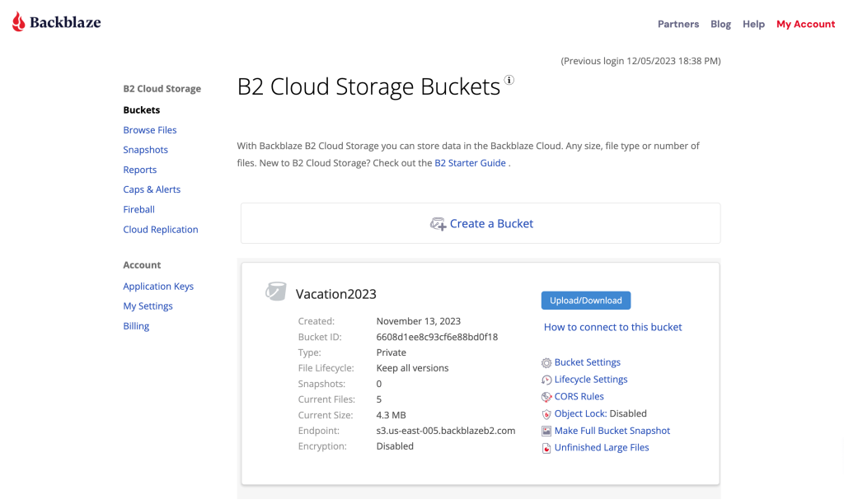Open Caps & Alerts page
The height and width of the screenshot is (504, 844).
click(x=152, y=189)
